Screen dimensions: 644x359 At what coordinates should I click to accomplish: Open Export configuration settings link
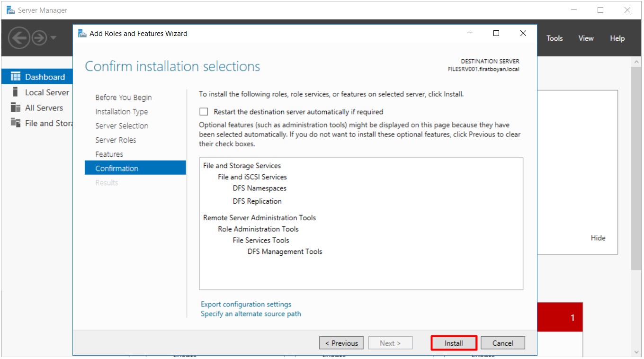click(x=246, y=304)
